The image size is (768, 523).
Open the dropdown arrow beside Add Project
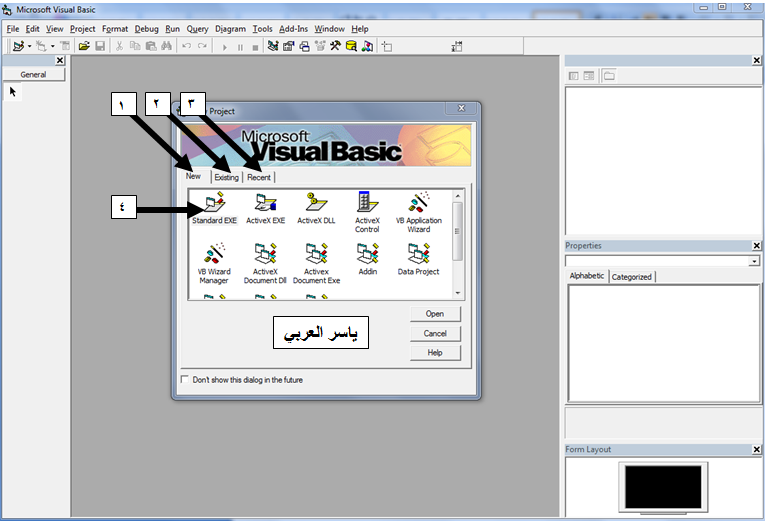coord(29,47)
